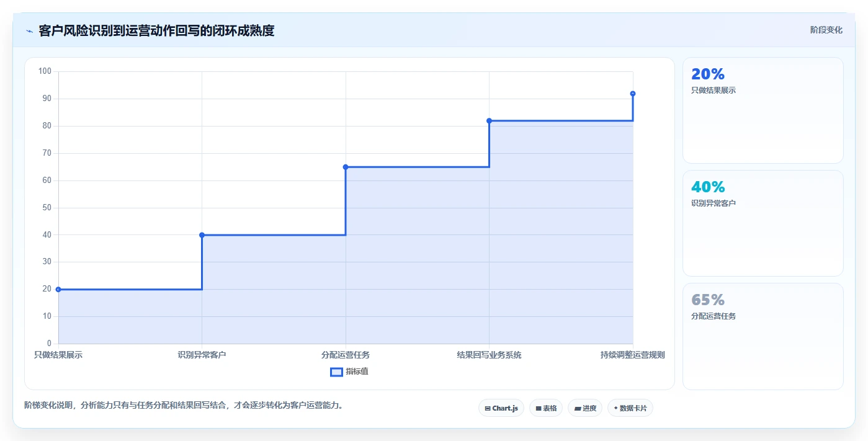Select the 进度 pill

click(585, 408)
